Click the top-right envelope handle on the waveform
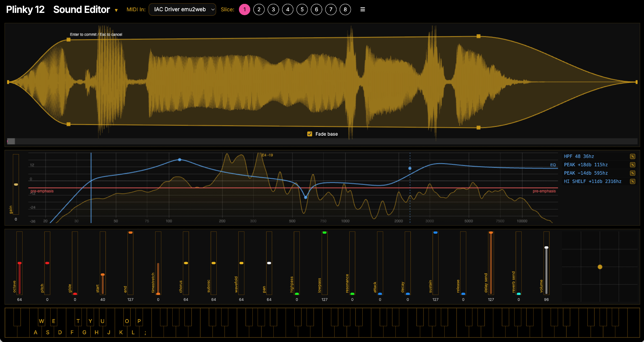644x342 pixels. click(x=478, y=36)
